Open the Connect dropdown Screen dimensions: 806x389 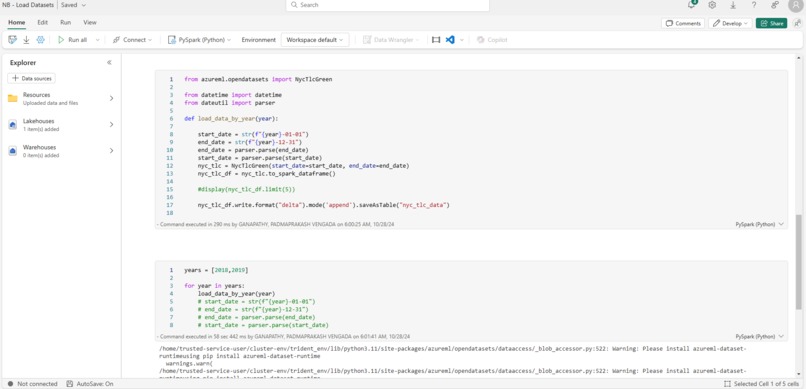pos(133,40)
